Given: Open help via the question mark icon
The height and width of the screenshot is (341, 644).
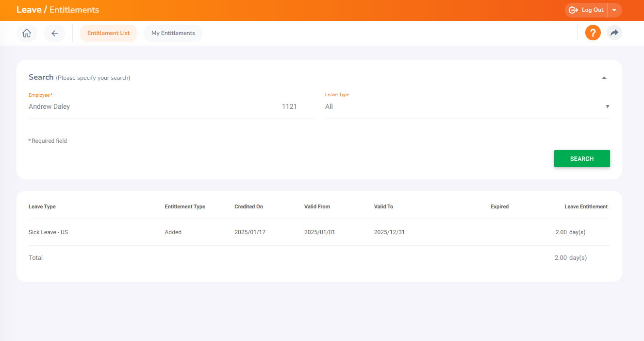Looking at the screenshot, I should (x=593, y=33).
